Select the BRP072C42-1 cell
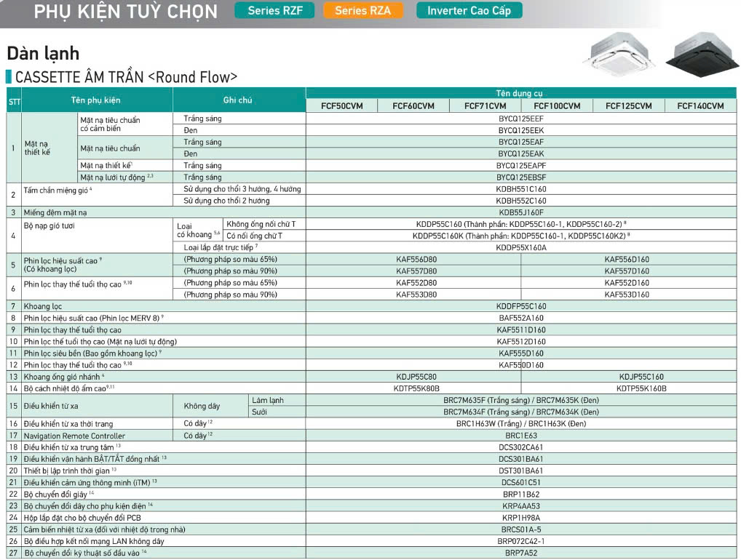 coord(521,541)
